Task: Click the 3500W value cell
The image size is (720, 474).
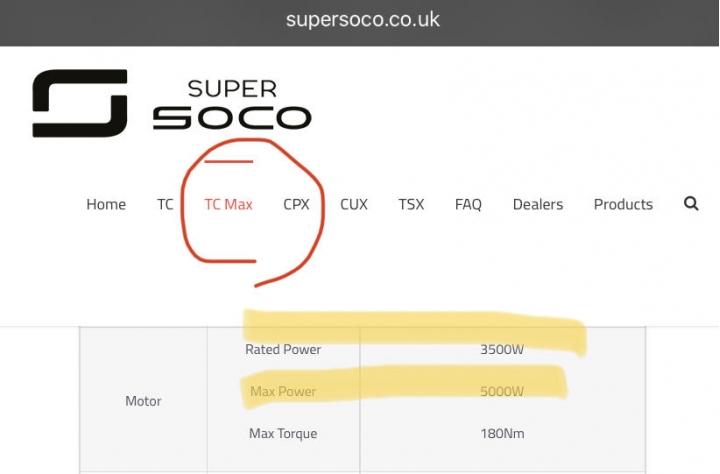Action: pos(502,349)
